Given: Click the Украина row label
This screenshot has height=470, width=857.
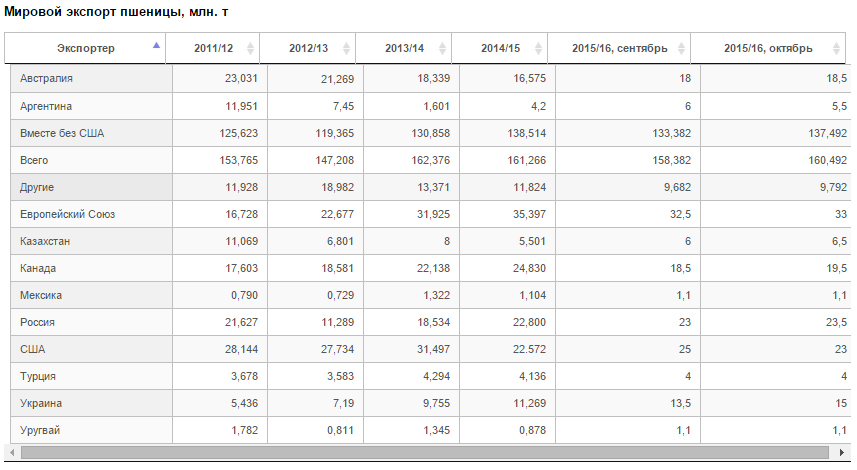Looking at the screenshot, I should [x=41, y=403].
